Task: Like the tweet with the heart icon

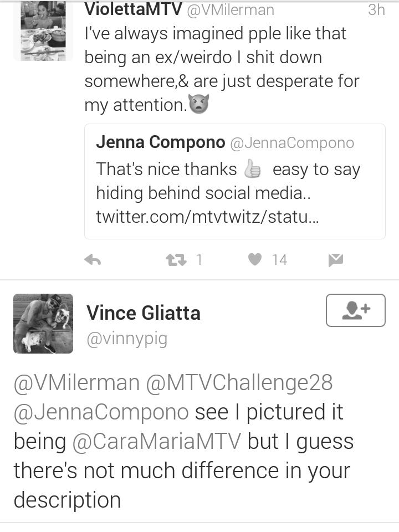Action: pyautogui.click(x=255, y=259)
